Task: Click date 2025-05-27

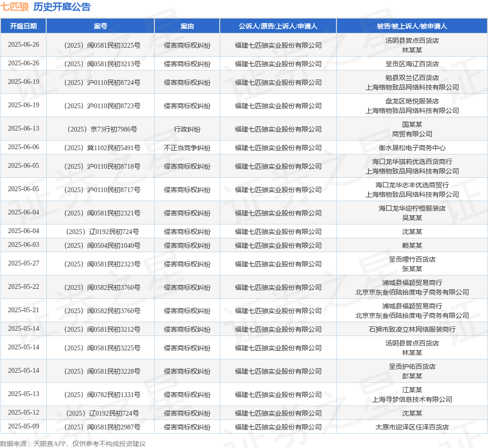Action: click(x=24, y=263)
